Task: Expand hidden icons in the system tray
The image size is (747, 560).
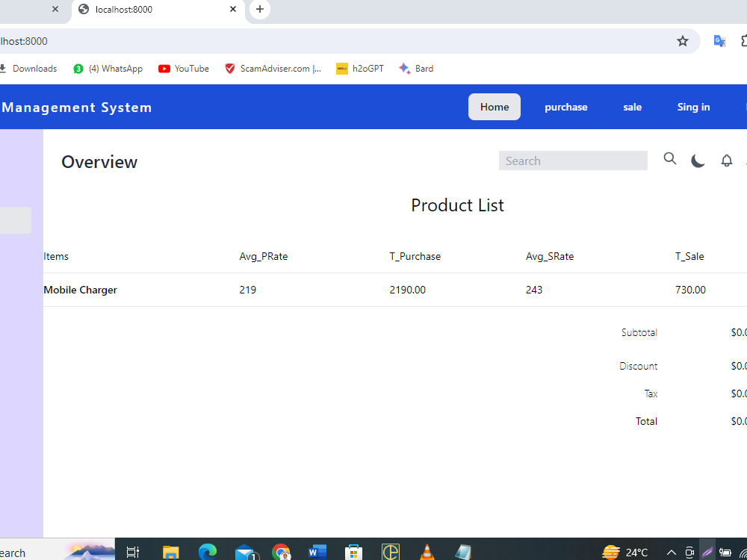Action: 672,551
